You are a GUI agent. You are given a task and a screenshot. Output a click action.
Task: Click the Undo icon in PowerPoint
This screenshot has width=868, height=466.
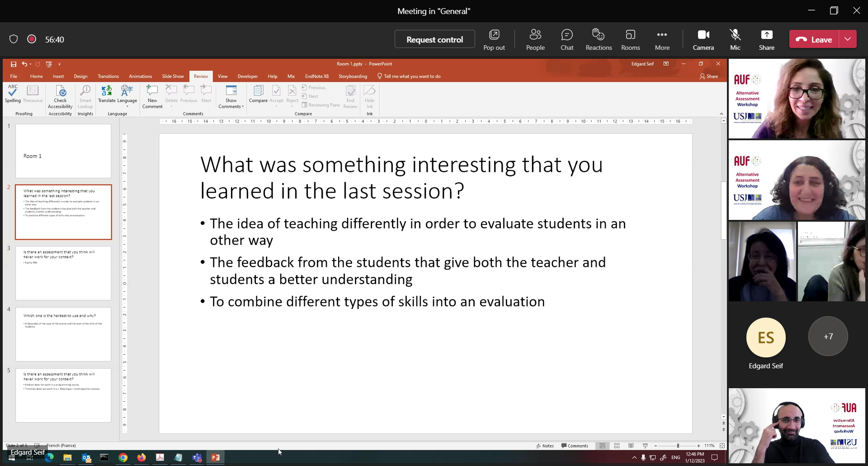(24, 64)
